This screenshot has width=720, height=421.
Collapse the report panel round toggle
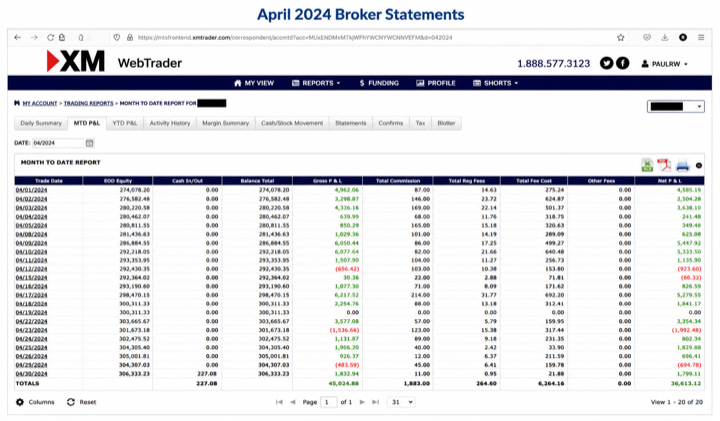tap(699, 166)
